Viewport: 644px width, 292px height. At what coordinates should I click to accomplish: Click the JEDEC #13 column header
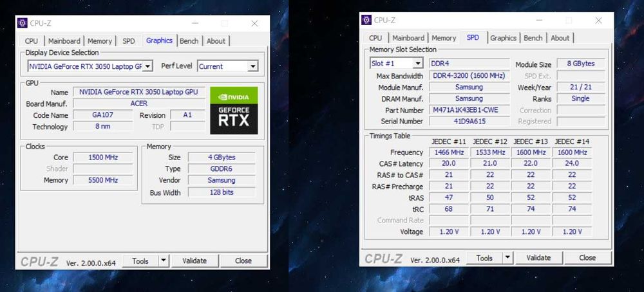pyautogui.click(x=531, y=141)
